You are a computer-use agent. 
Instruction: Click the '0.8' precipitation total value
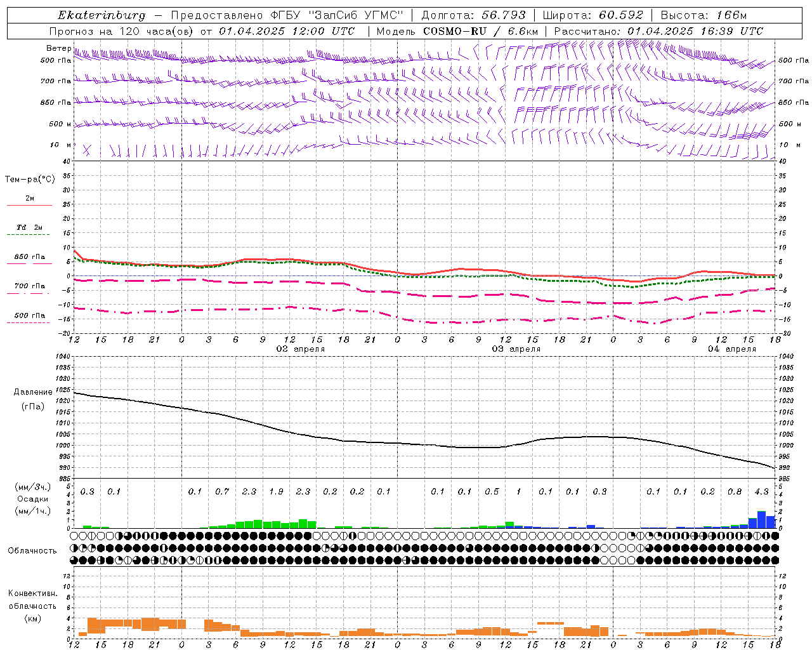735,492
